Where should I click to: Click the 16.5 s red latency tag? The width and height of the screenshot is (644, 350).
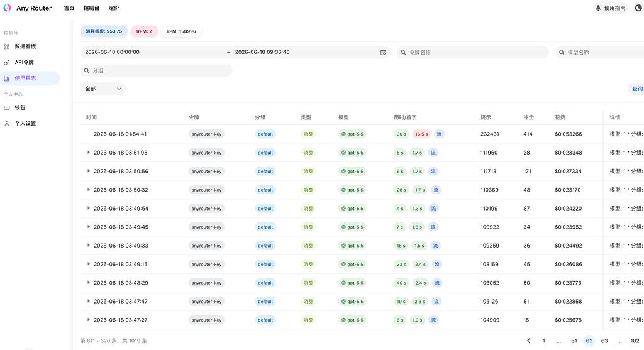coord(421,134)
